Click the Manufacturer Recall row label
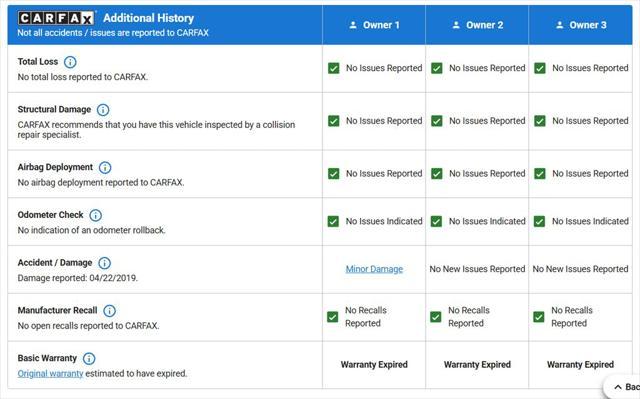This screenshot has height=399, width=640. coord(57,310)
